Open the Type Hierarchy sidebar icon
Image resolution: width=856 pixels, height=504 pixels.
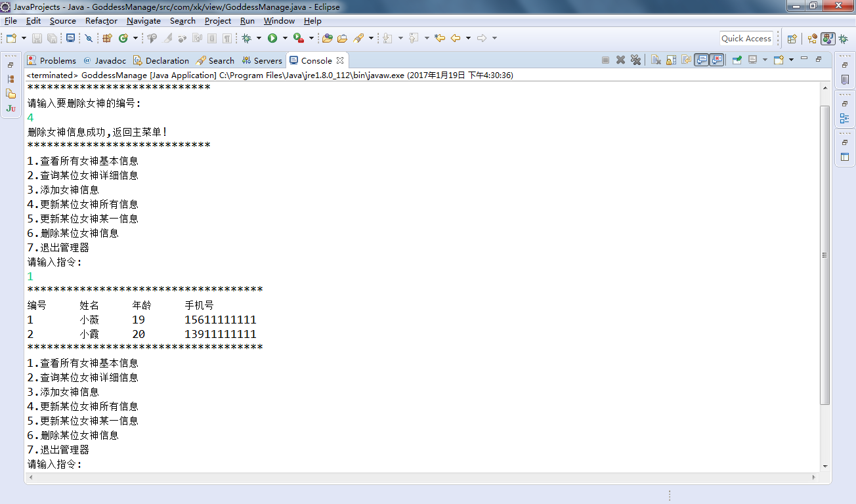point(11,79)
